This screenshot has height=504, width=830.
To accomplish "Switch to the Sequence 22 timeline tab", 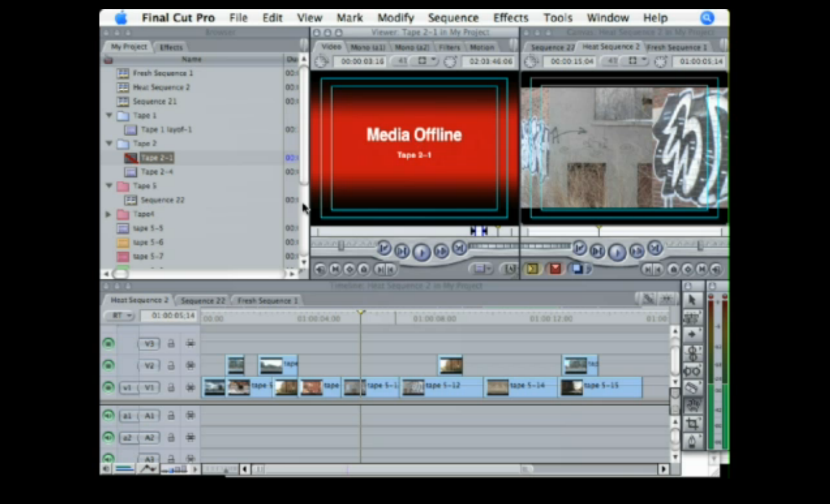I will coord(203,301).
